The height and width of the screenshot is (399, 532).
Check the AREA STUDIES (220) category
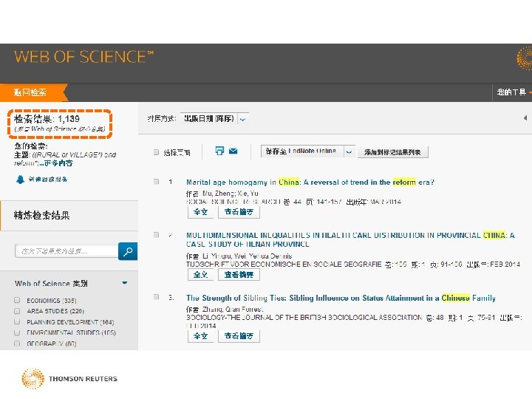17,311
